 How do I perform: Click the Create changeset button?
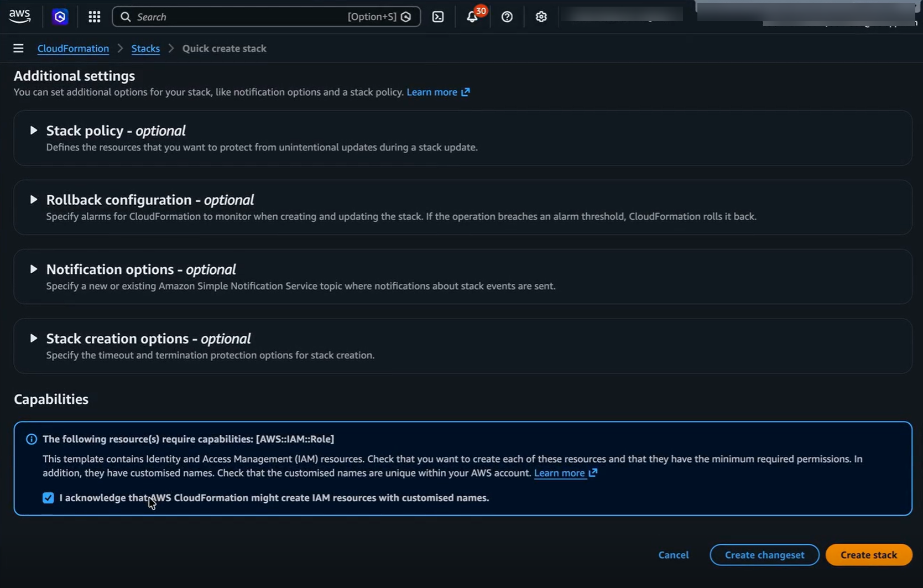click(764, 555)
